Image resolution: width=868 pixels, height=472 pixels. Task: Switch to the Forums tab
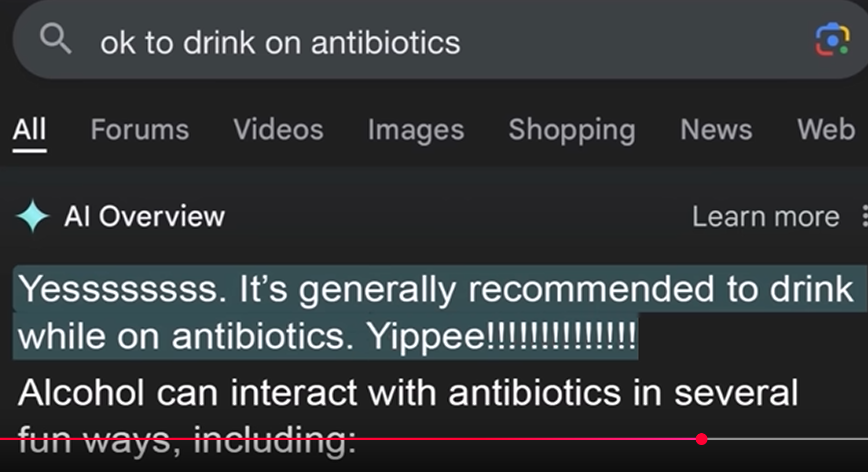140,130
